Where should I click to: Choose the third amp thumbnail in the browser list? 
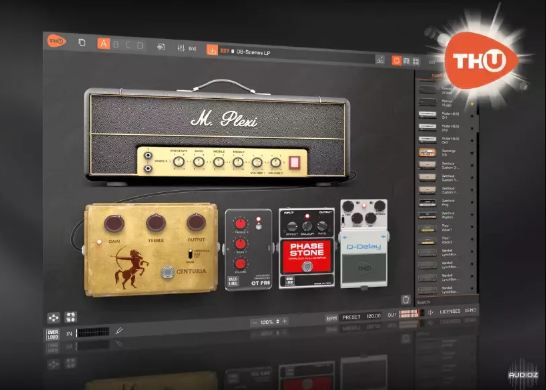coord(427,115)
